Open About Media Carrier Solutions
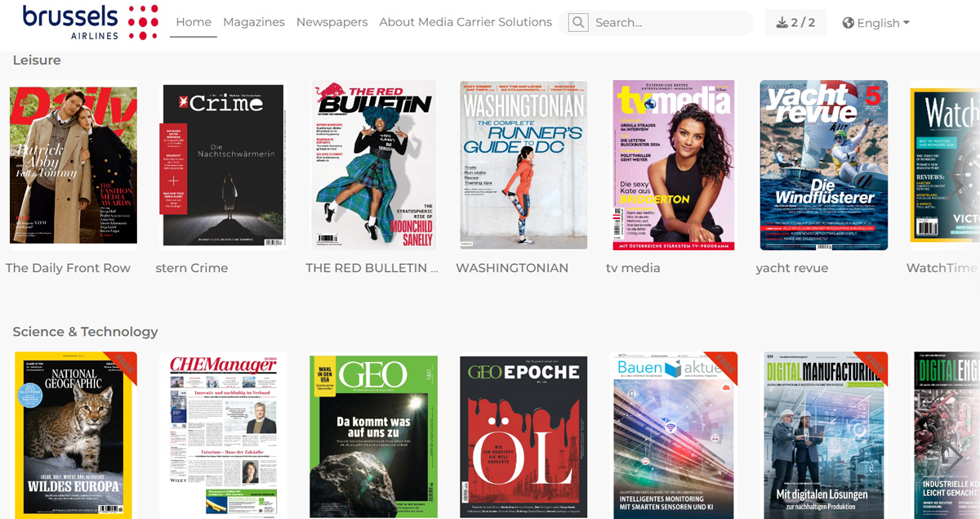This screenshot has width=980, height=519. click(465, 22)
